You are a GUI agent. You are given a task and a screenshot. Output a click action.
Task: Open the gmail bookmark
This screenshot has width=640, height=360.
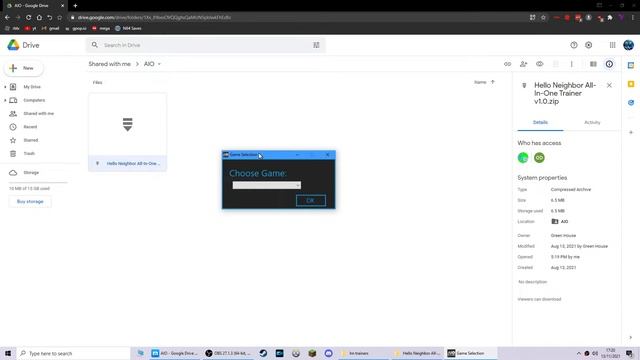pos(51,29)
